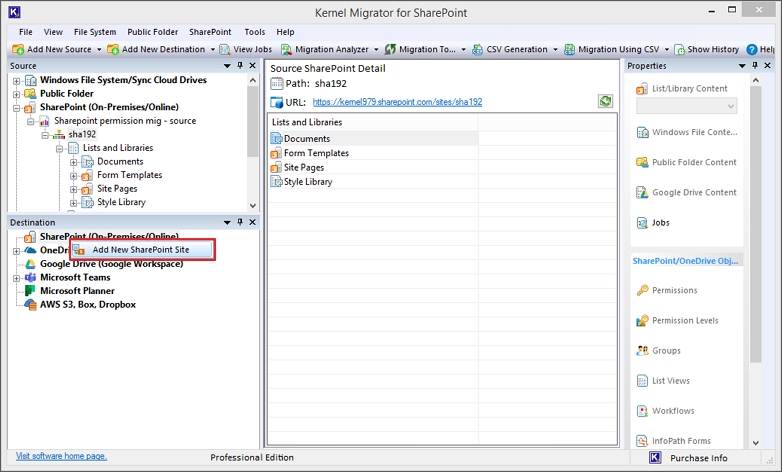Click Visit software home page link

tap(61, 456)
